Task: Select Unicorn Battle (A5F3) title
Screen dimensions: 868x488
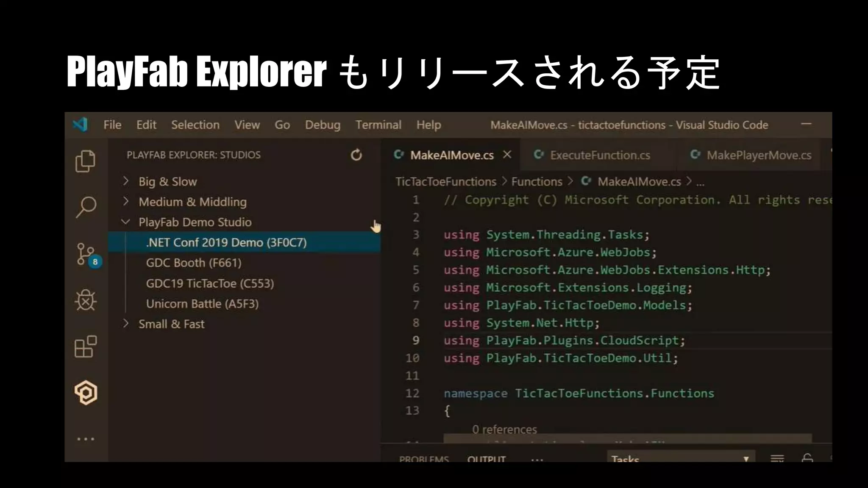Action: pyautogui.click(x=202, y=303)
